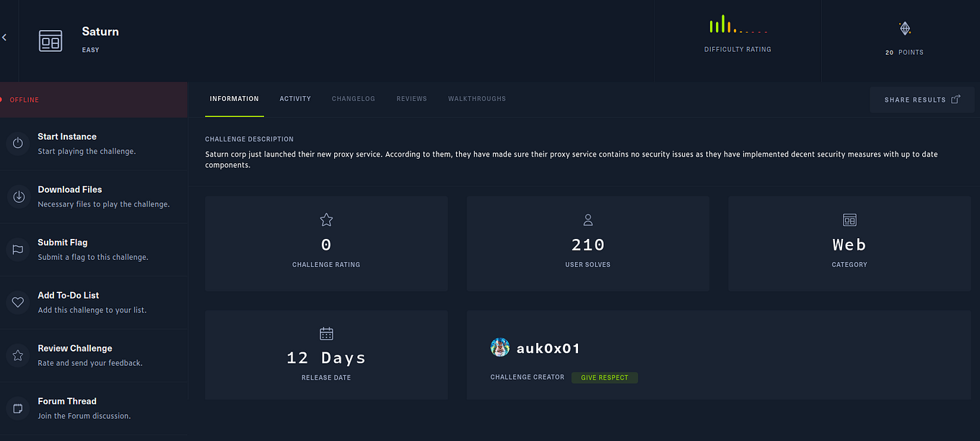The height and width of the screenshot is (441, 980).
Task: Click the diamond icon next to 20 Points
Action: [x=904, y=27]
